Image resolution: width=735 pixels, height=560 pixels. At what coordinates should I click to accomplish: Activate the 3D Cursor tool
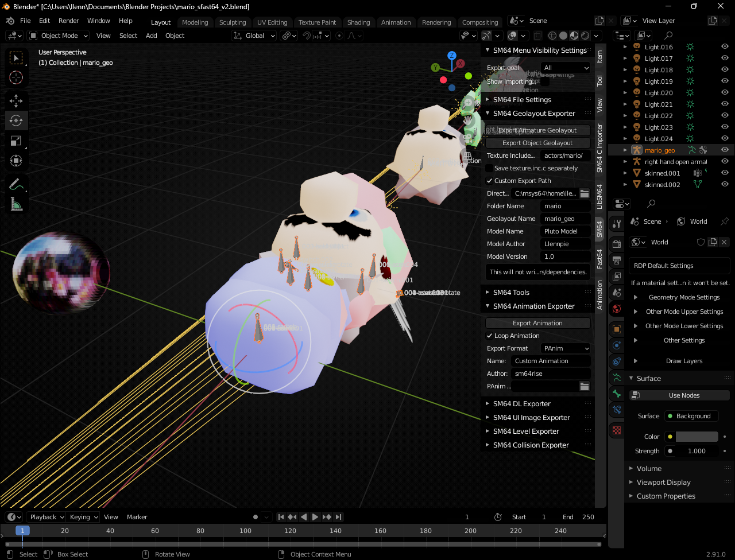pos(16,77)
